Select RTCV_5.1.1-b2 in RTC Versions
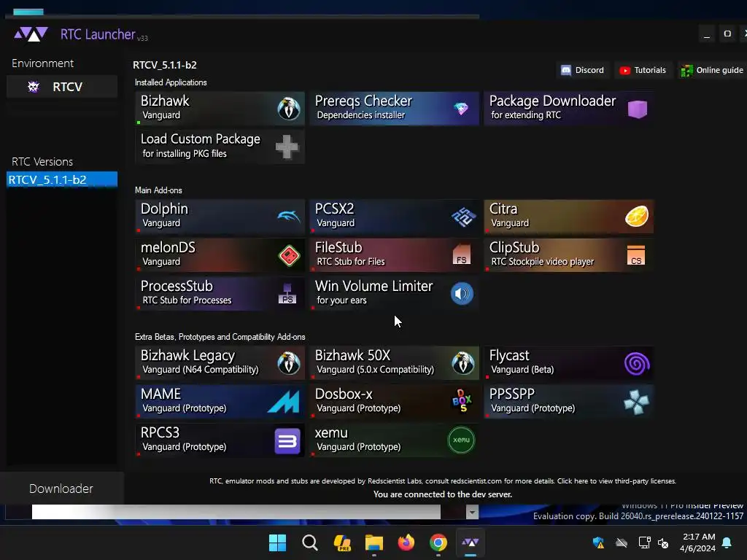The image size is (747, 560). [x=62, y=179]
